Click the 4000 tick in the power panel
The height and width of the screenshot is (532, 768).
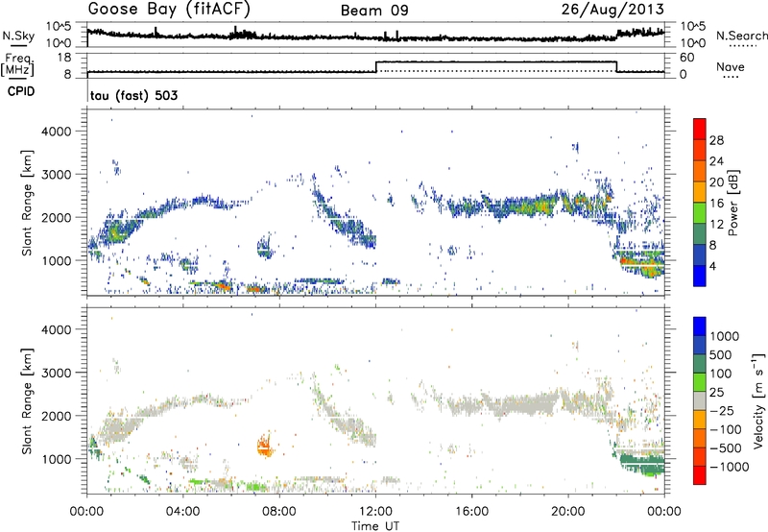point(56,132)
